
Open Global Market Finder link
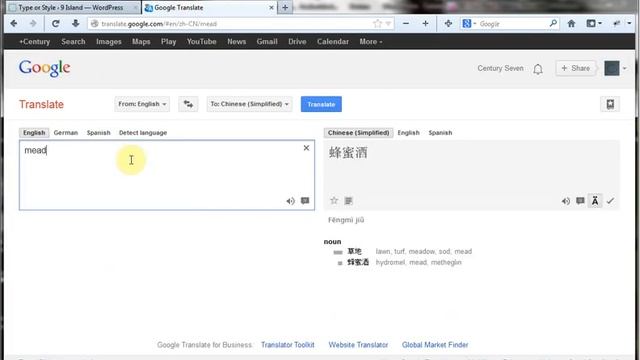[435, 345]
